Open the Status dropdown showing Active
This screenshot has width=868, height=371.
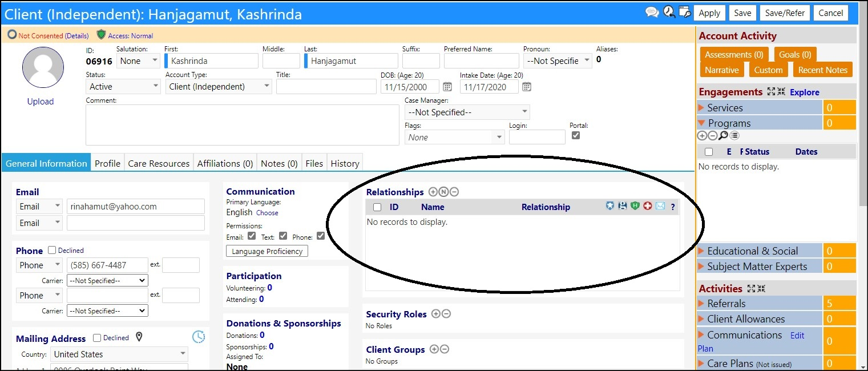pyautogui.click(x=123, y=87)
